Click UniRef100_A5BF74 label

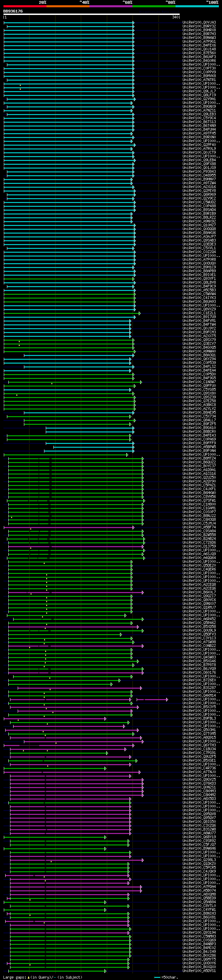pyautogui.click(x=199, y=527)
